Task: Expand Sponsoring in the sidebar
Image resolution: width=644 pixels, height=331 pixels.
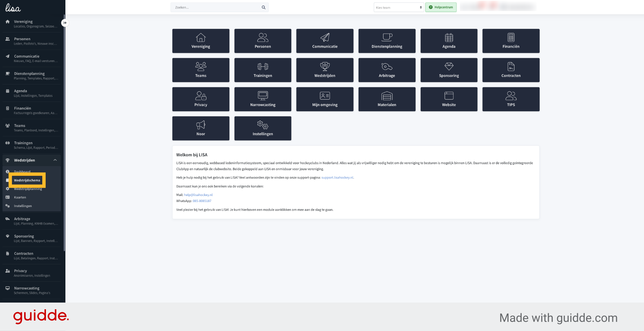Action: click(x=32, y=238)
